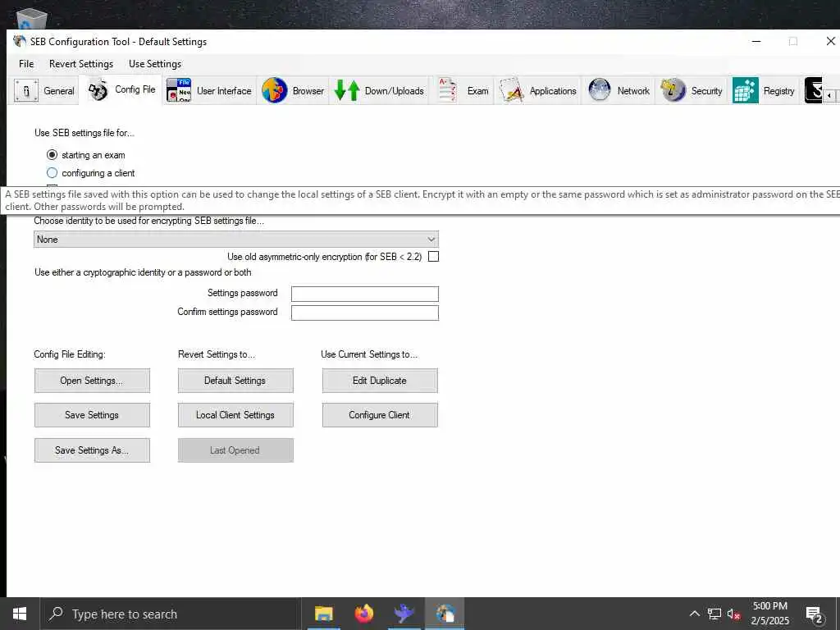This screenshot has width=840, height=630.
Task: Click the Default Settings button
Action: point(235,381)
